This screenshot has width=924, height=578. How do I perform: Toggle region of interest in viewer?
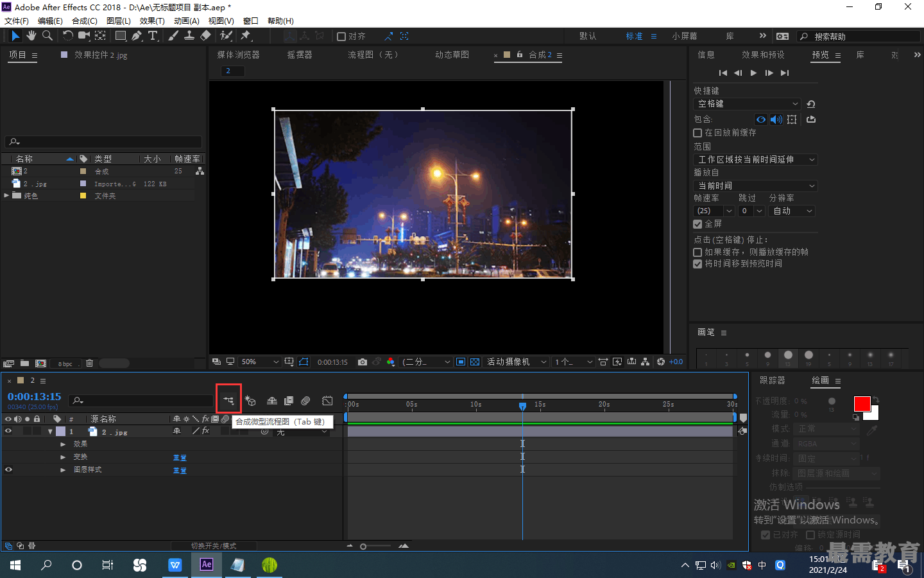point(461,362)
